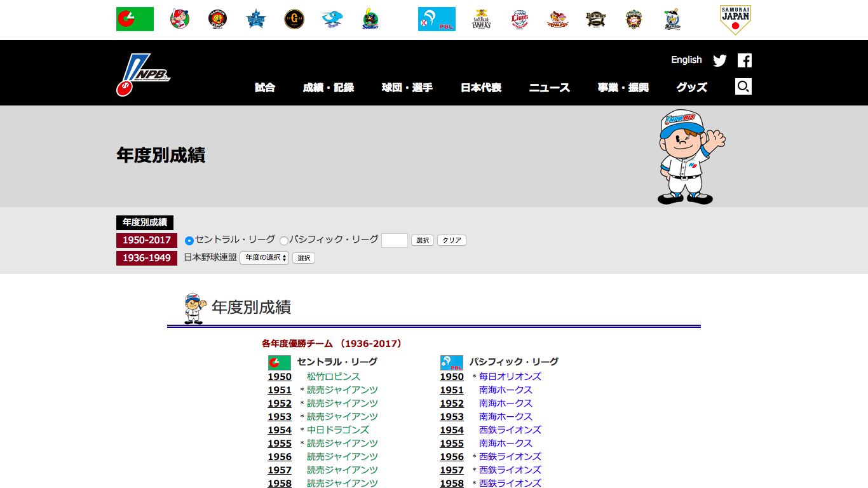Switch to English version

point(686,60)
